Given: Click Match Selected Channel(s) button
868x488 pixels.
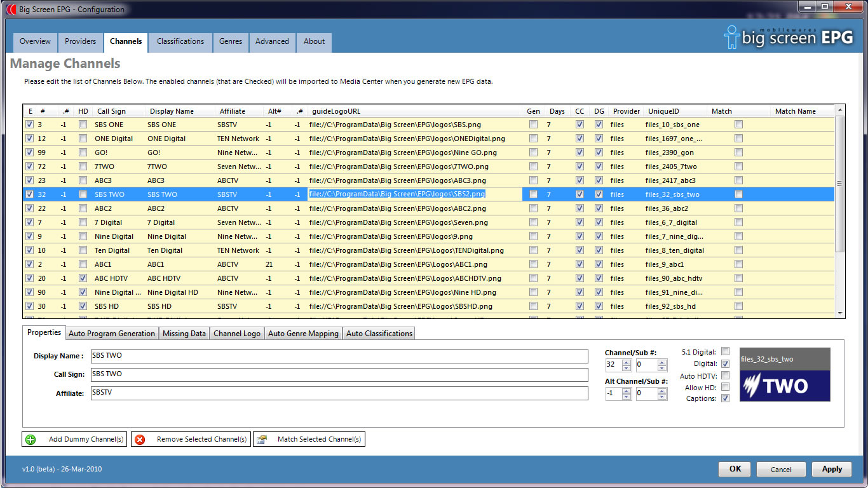Looking at the screenshot, I should (309, 439).
